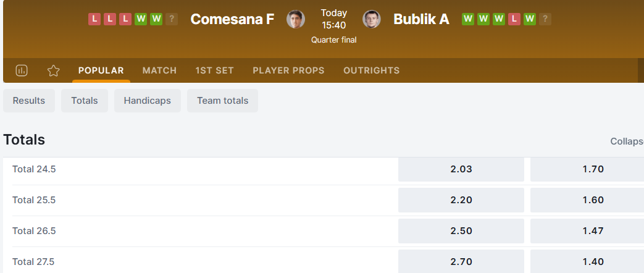
Task: Switch to the MATCH tab
Action: point(159,70)
